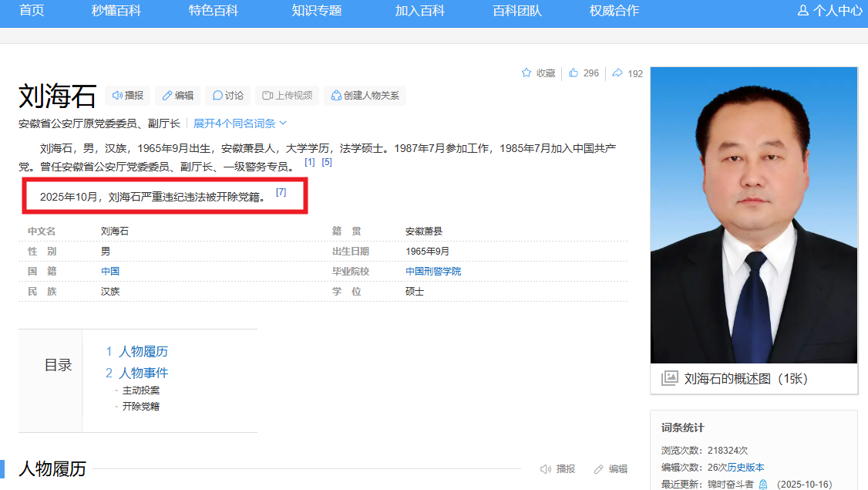The image size is (868, 490).
Task: Click 创建人物关系 relationship icon
Action: click(x=336, y=96)
